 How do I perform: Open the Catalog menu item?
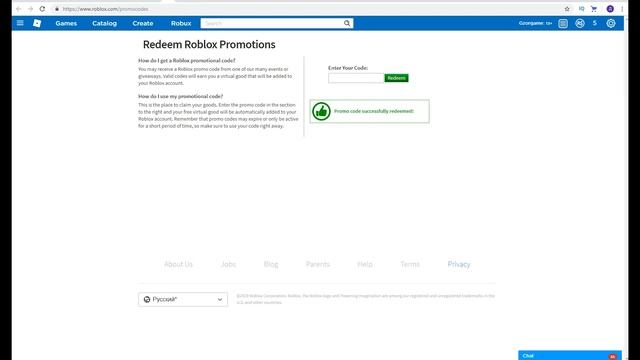104,23
